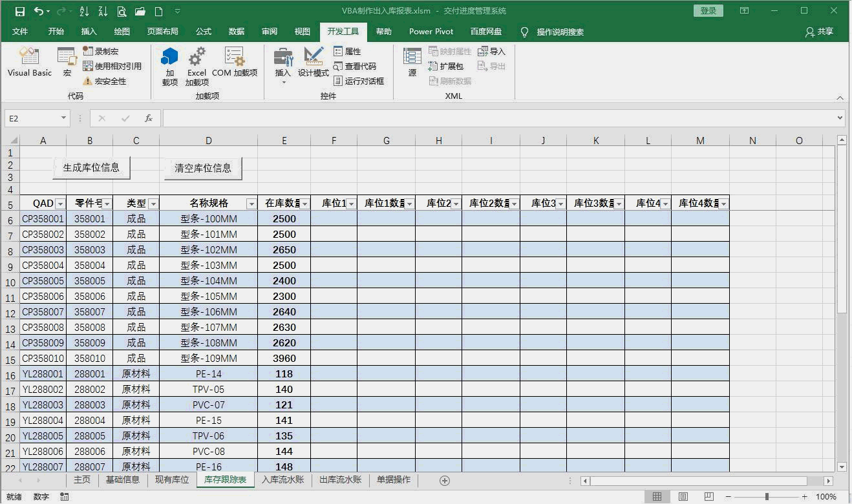852x504 pixels.
Task: Switch to Normal view in status bar
Action: tap(657, 497)
